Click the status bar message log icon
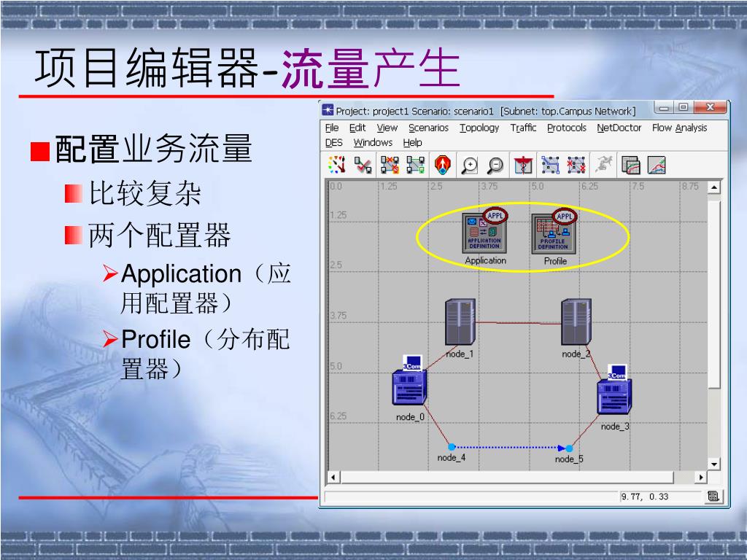 (x=713, y=497)
